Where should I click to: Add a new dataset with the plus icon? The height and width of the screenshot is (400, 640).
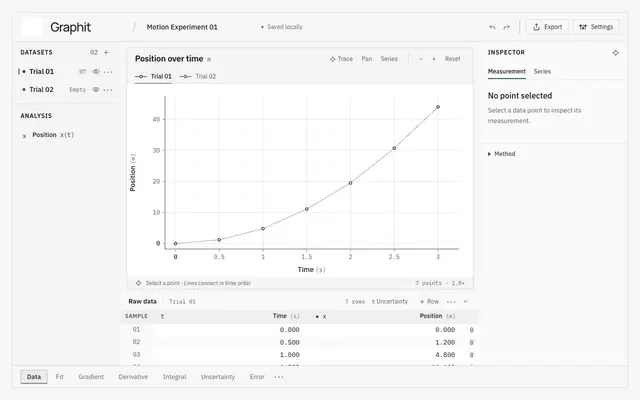point(107,52)
